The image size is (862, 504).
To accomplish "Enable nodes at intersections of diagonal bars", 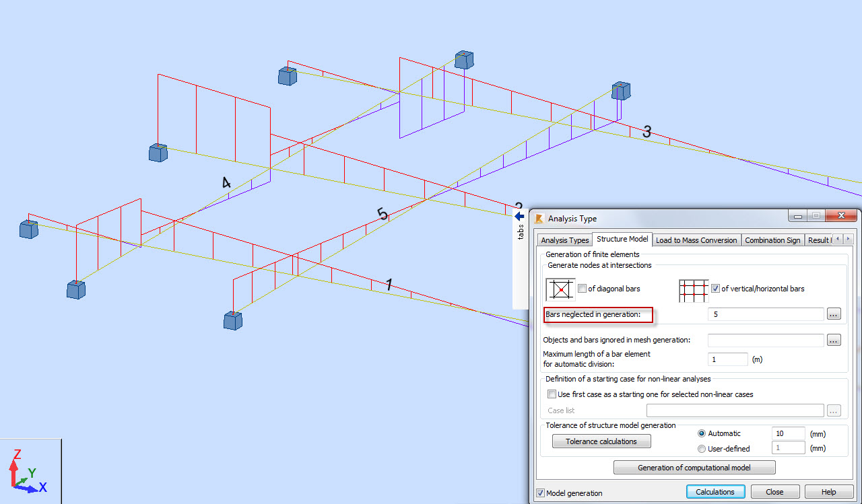I will pos(582,289).
